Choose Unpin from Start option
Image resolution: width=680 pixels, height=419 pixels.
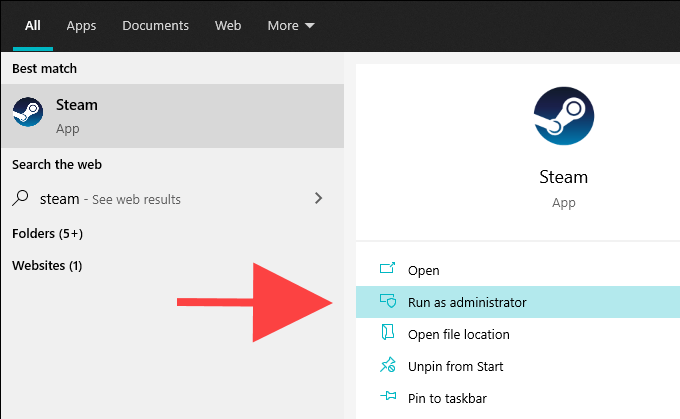tap(455, 366)
